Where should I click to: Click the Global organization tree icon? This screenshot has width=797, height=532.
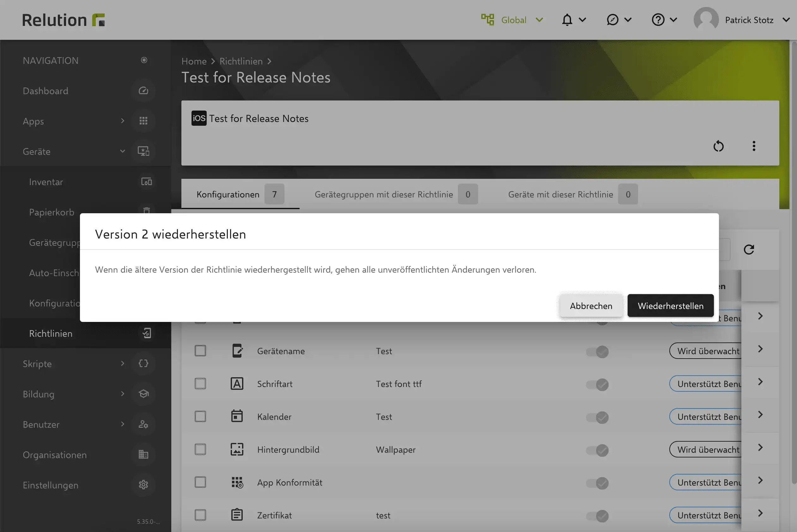488,20
